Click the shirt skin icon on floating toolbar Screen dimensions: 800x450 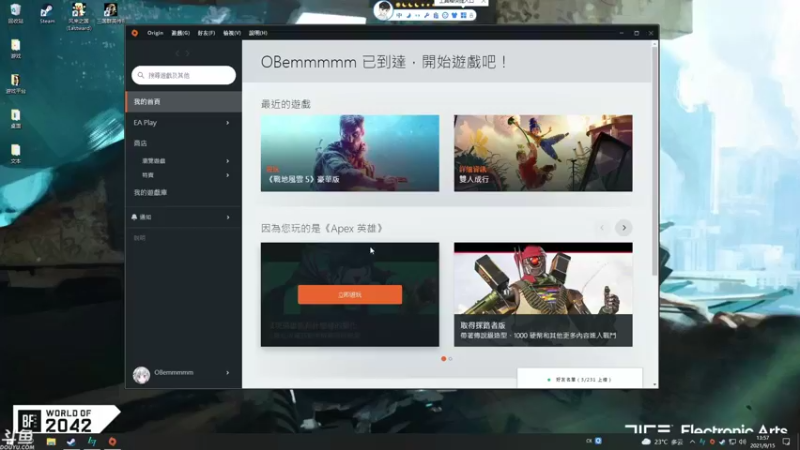(454, 16)
